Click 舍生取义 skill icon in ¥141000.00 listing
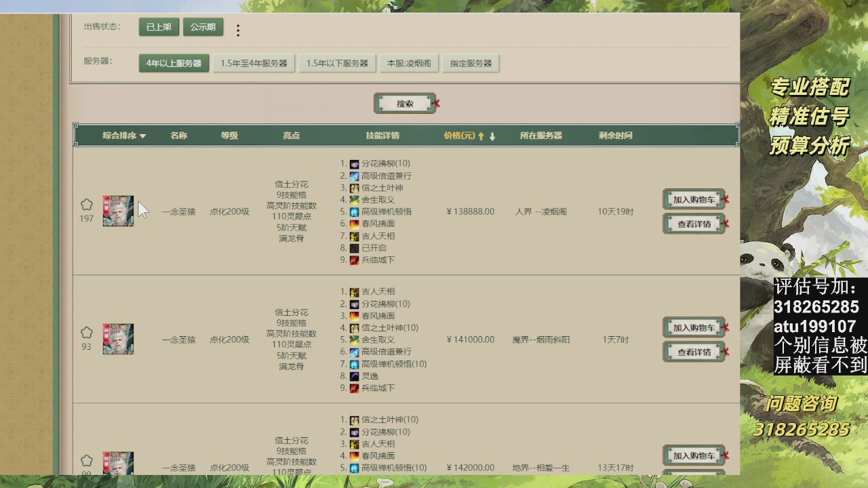 click(x=354, y=340)
